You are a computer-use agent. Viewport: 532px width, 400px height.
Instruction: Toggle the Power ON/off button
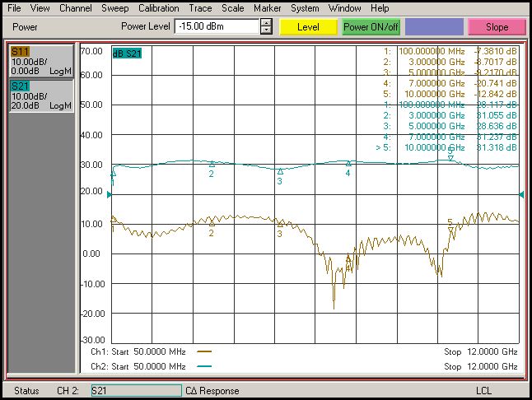371,27
